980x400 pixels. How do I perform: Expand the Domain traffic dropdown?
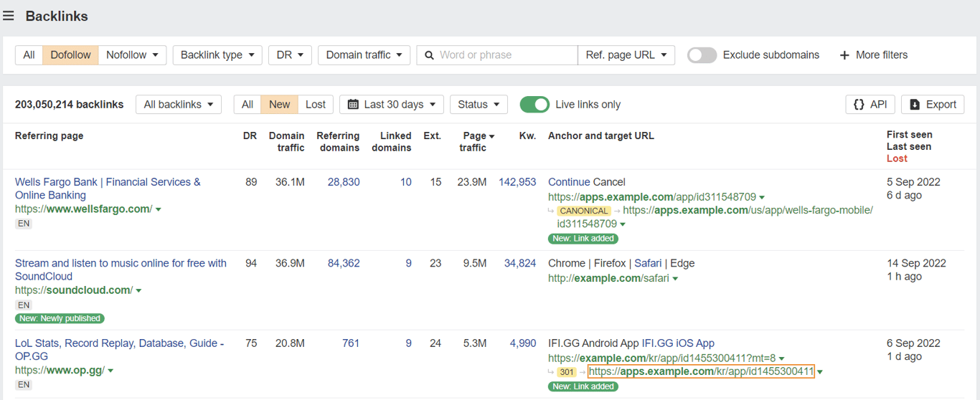(364, 55)
